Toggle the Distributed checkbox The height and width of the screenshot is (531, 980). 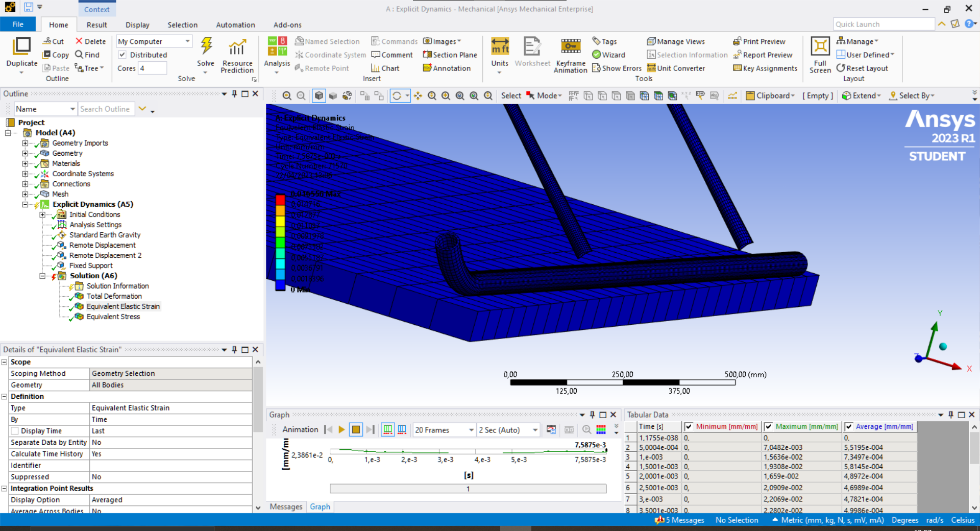click(122, 55)
